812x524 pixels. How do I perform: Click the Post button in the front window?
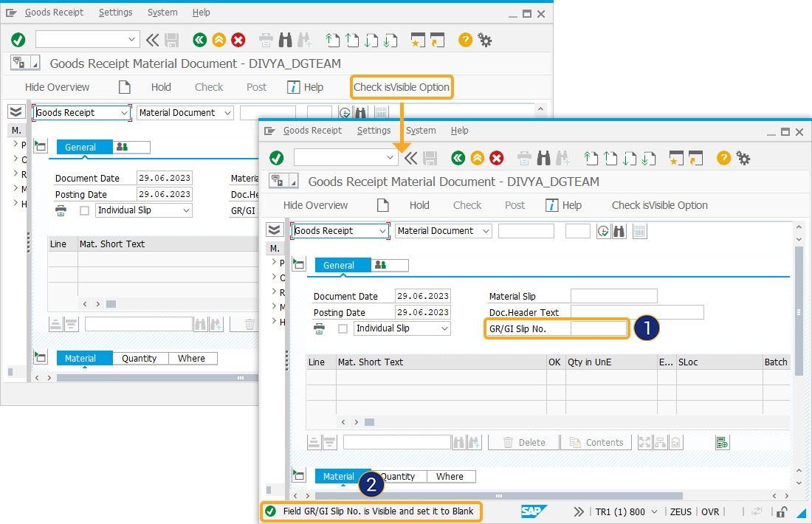click(515, 205)
